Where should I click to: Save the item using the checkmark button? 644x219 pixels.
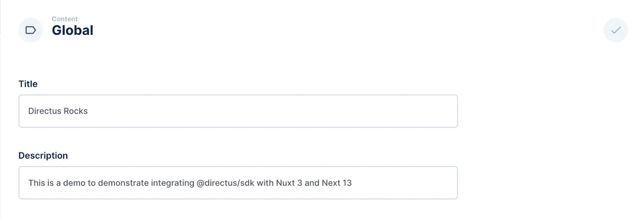pos(615,30)
